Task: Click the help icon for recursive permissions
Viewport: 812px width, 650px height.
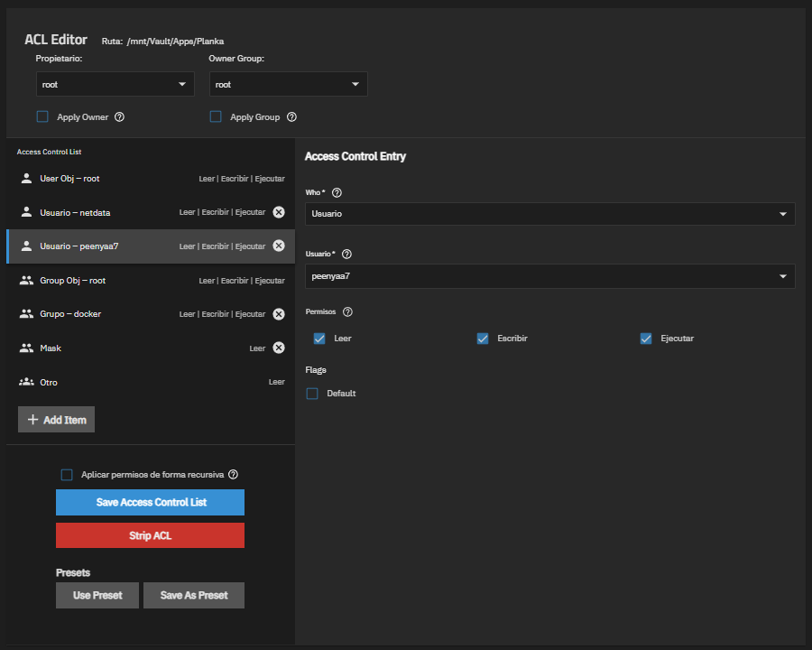Action: tap(233, 474)
